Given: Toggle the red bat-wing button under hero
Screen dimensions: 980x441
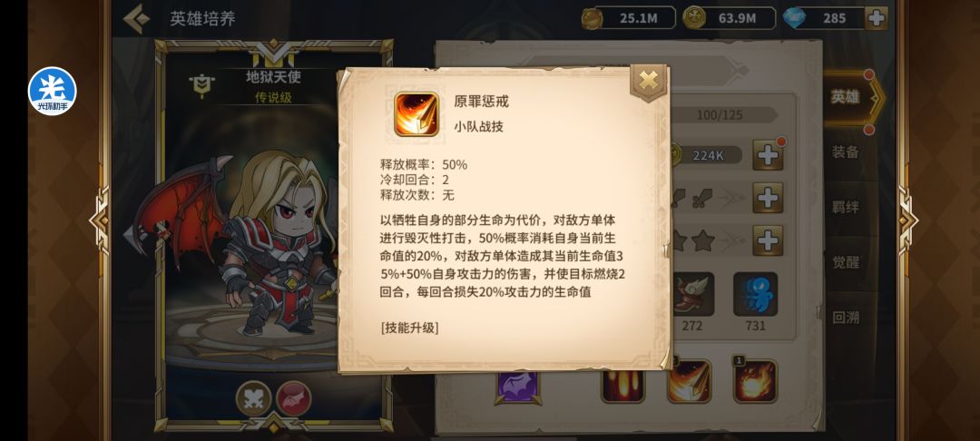Looking at the screenshot, I should tap(293, 398).
